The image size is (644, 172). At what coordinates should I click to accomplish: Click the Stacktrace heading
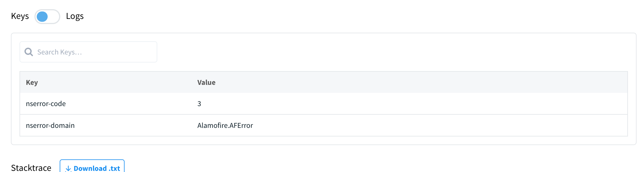tap(31, 167)
